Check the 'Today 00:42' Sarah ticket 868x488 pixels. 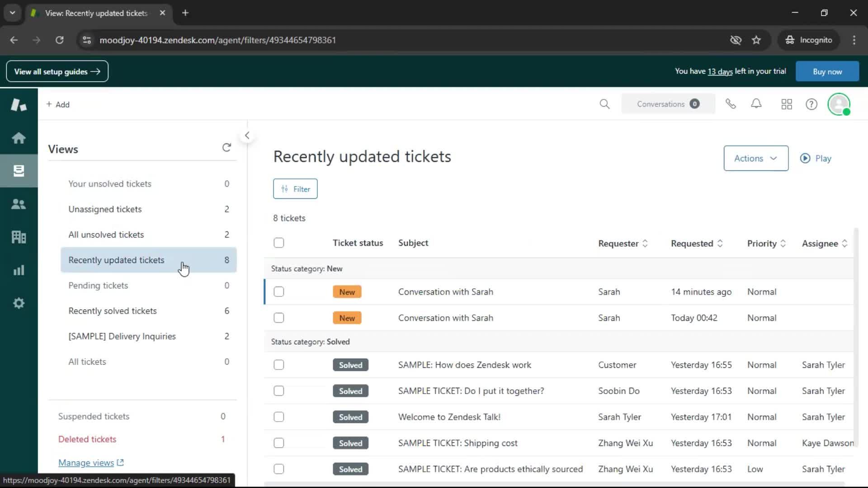point(279,318)
